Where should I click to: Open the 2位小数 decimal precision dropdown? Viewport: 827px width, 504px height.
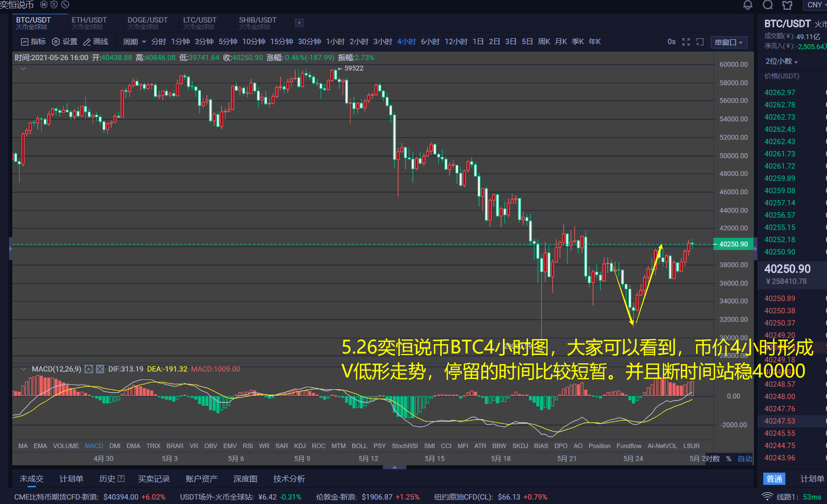click(x=779, y=61)
